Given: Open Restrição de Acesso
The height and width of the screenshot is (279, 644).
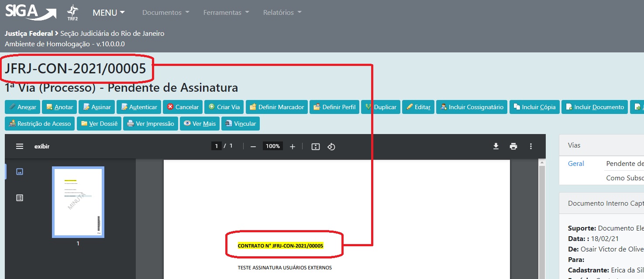Looking at the screenshot, I should [40, 124].
